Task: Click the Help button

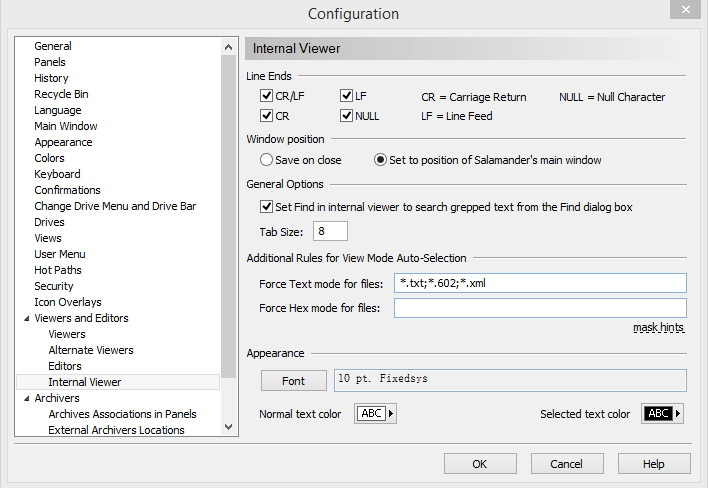Action: [653, 464]
